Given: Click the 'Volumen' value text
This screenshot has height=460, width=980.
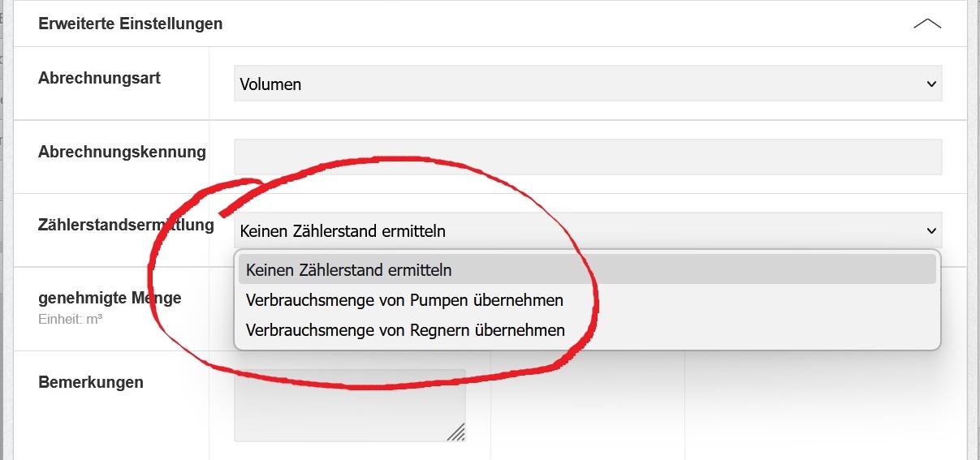Looking at the screenshot, I should point(270,84).
